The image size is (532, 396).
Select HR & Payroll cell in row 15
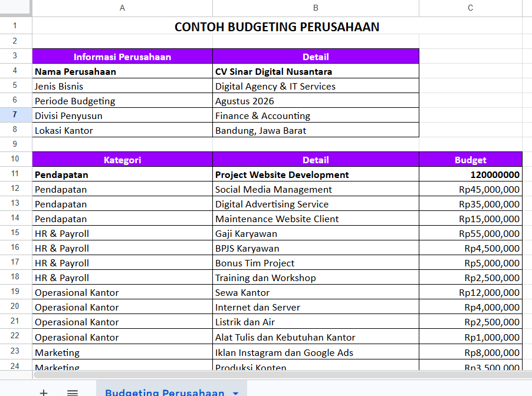tap(123, 233)
